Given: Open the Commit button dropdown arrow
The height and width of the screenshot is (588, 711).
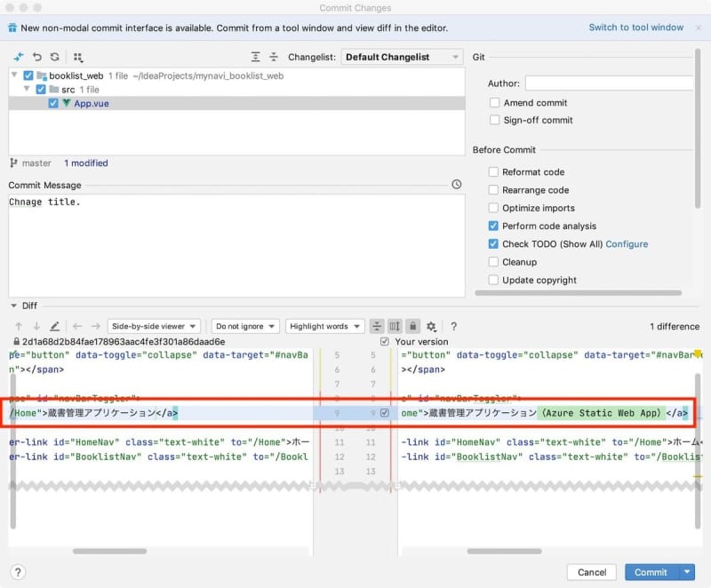Looking at the screenshot, I should (x=687, y=572).
